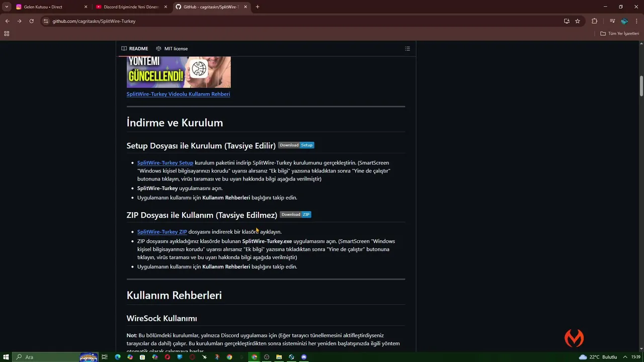Click the WireSock Kullanımı heading
The image size is (644, 362).
(x=162, y=318)
